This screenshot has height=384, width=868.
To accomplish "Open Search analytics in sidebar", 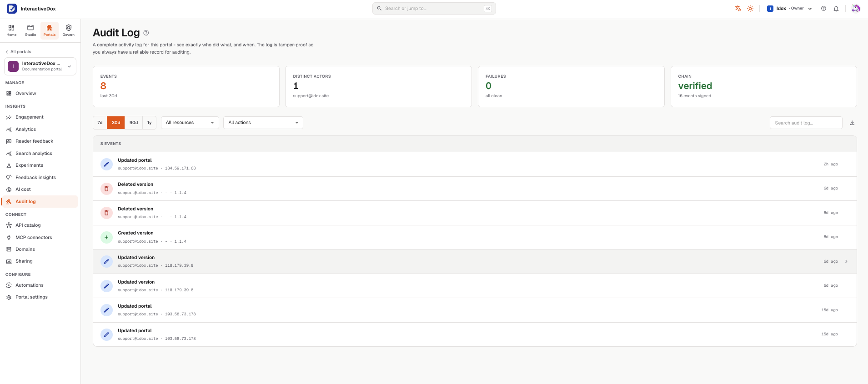I will [x=34, y=154].
